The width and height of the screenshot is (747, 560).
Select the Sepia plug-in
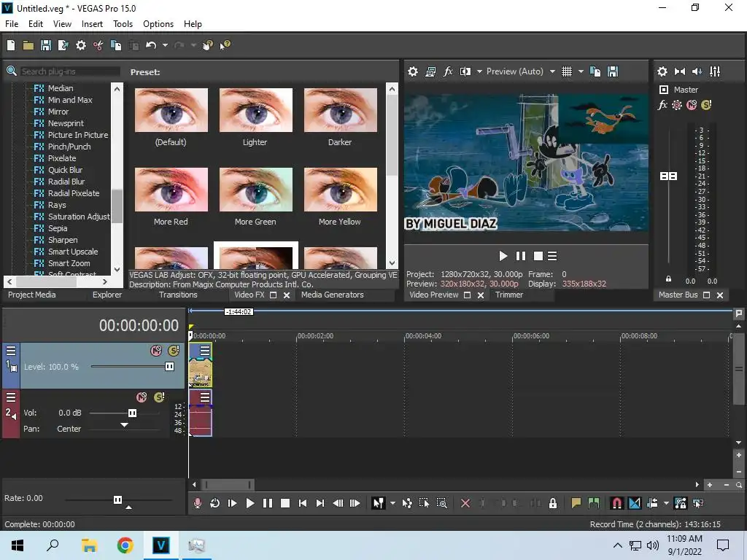[58, 228]
